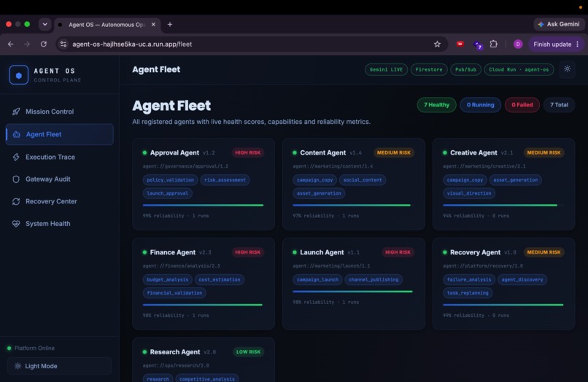Open a new browser tab
Viewport: 588px width, 382px height.
tap(170, 24)
